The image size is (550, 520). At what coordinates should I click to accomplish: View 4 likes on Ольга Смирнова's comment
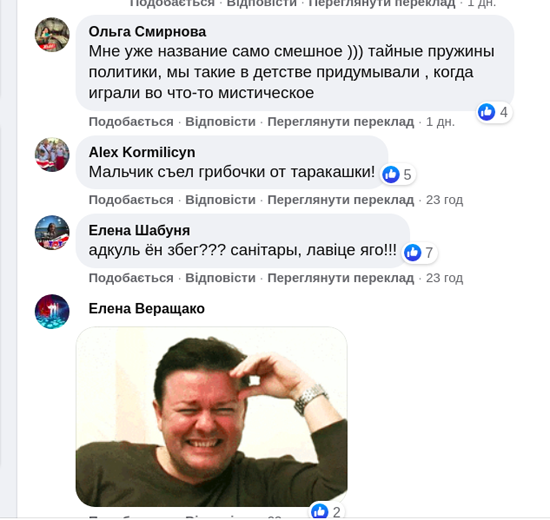click(x=494, y=112)
